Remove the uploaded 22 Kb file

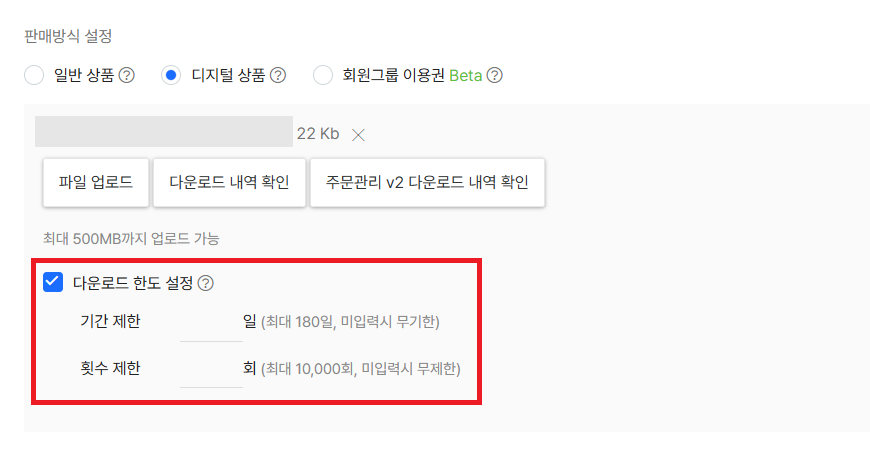click(359, 134)
